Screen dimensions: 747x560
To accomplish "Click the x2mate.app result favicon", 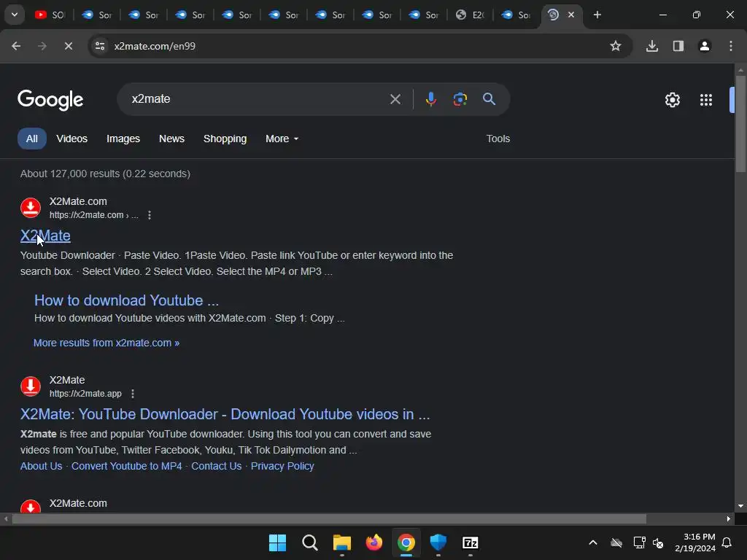I will (31, 386).
